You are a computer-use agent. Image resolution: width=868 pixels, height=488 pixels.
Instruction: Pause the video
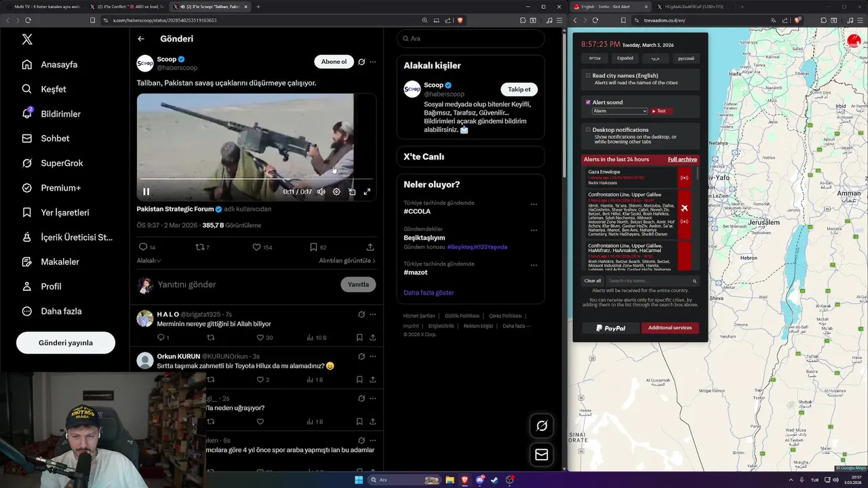click(146, 192)
